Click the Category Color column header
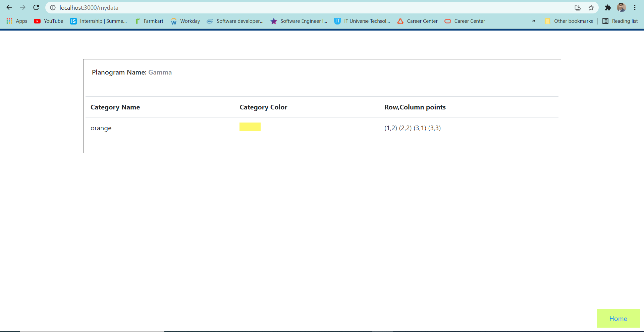Screen dimensions: 644x332 [263, 107]
